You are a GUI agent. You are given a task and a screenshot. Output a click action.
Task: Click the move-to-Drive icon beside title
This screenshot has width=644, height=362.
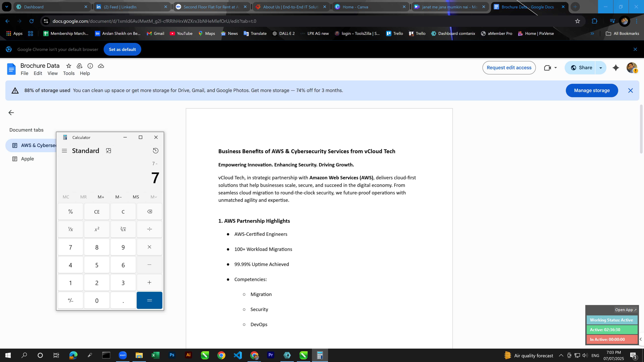[79, 66]
